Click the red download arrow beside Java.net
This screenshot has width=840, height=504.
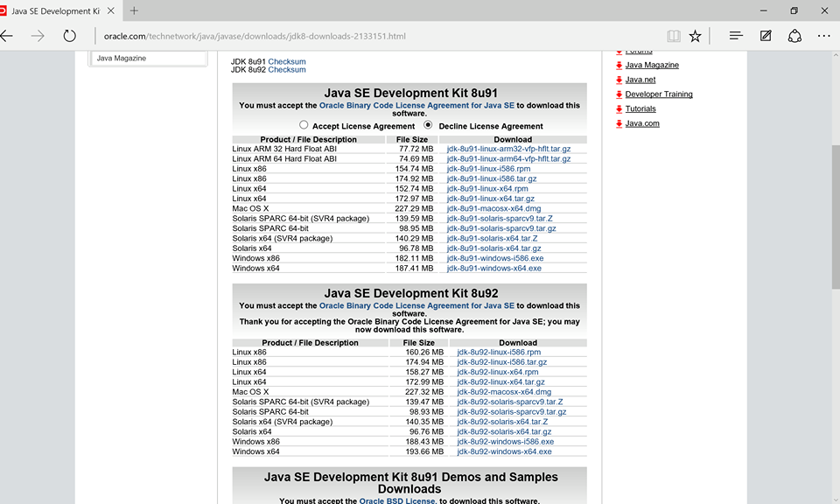pyautogui.click(x=619, y=80)
